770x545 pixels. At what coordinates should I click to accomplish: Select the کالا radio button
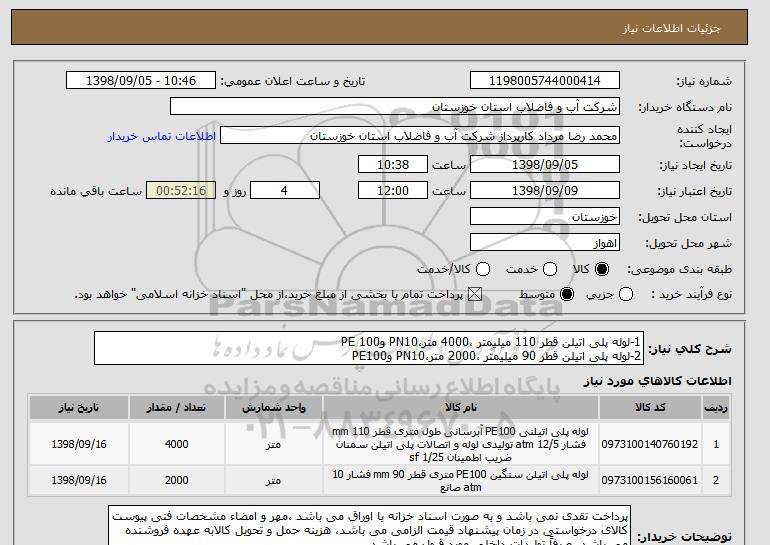[x=602, y=269]
